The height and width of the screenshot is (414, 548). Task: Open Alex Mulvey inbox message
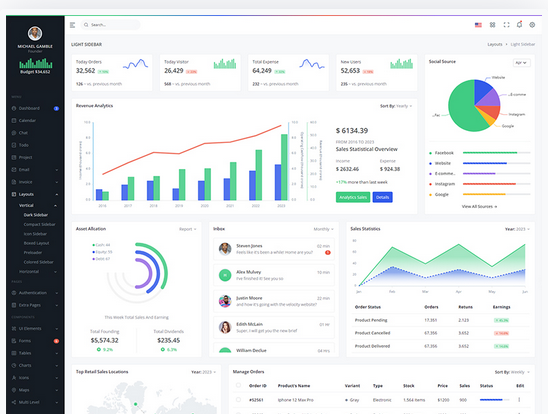click(274, 275)
